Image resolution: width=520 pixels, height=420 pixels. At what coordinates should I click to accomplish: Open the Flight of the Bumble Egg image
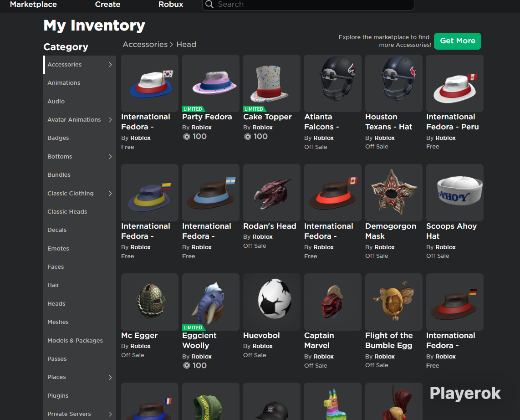coord(394,302)
